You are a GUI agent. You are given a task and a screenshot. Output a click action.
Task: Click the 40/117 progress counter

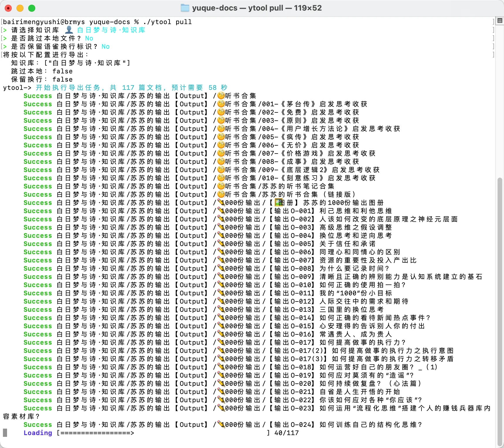click(x=287, y=433)
